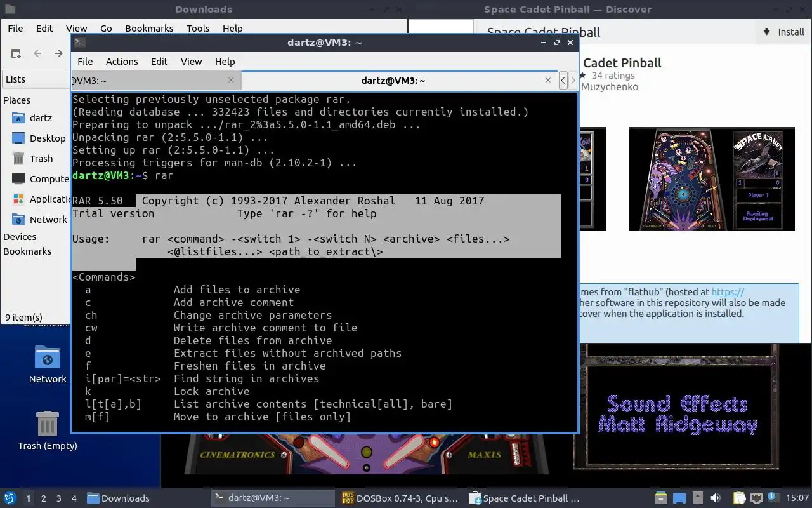The width and height of the screenshot is (812, 508).
Task: Click the terminal window title-bar icon
Action: [x=79, y=43]
